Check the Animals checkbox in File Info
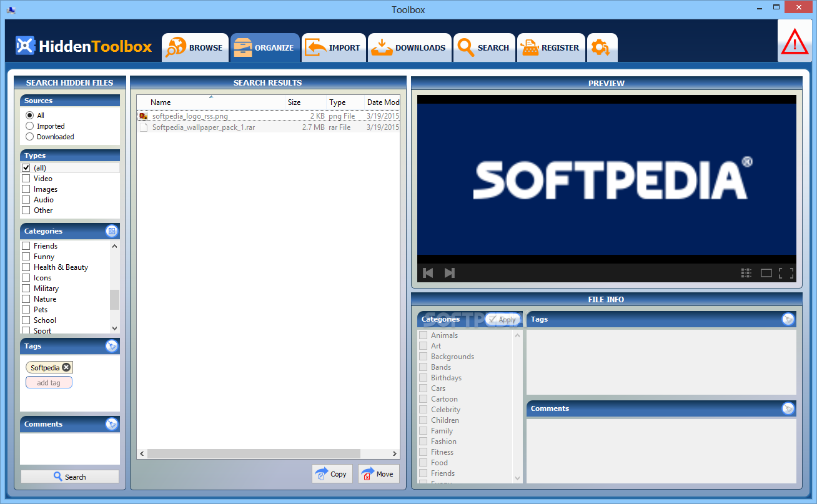The image size is (817, 504). [x=423, y=335]
